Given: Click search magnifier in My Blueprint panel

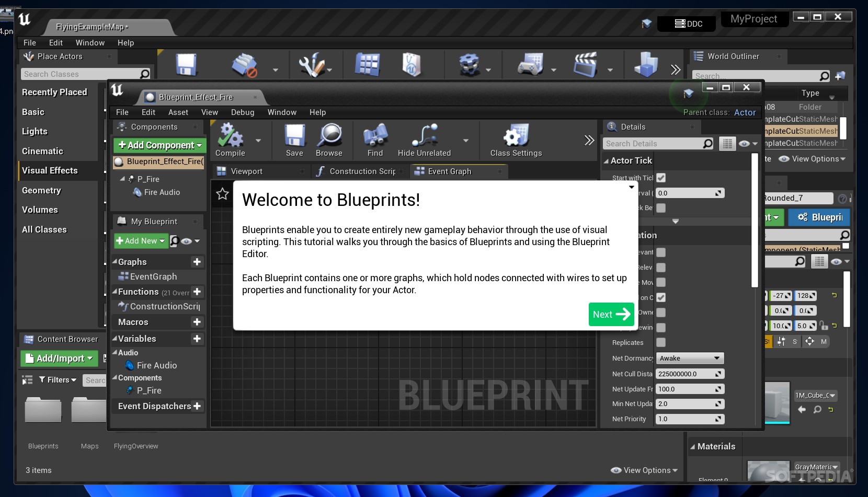Looking at the screenshot, I should pyautogui.click(x=174, y=241).
